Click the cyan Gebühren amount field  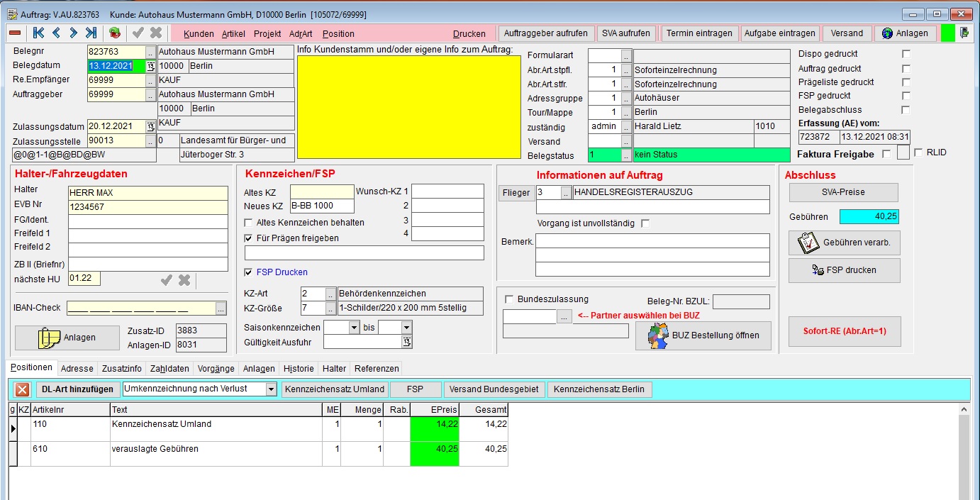coord(869,217)
